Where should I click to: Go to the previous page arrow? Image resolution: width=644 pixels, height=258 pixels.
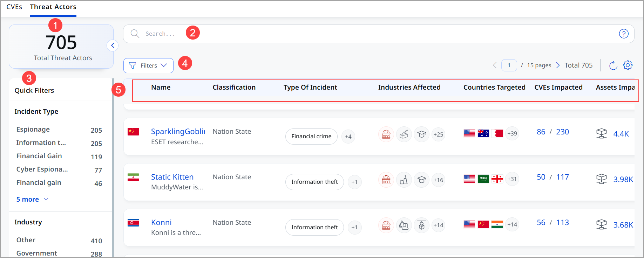495,65
